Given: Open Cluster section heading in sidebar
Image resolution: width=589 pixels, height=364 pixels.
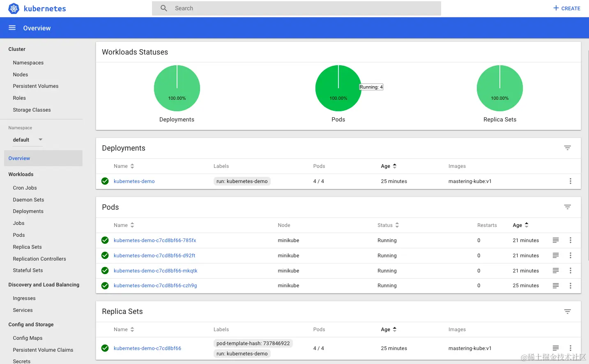Looking at the screenshot, I should coord(17,49).
